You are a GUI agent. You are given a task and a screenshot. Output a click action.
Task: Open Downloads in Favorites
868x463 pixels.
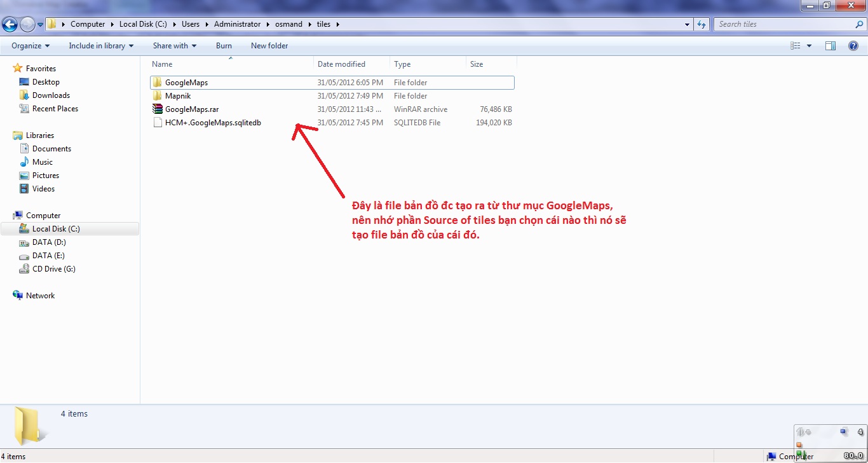pos(51,95)
